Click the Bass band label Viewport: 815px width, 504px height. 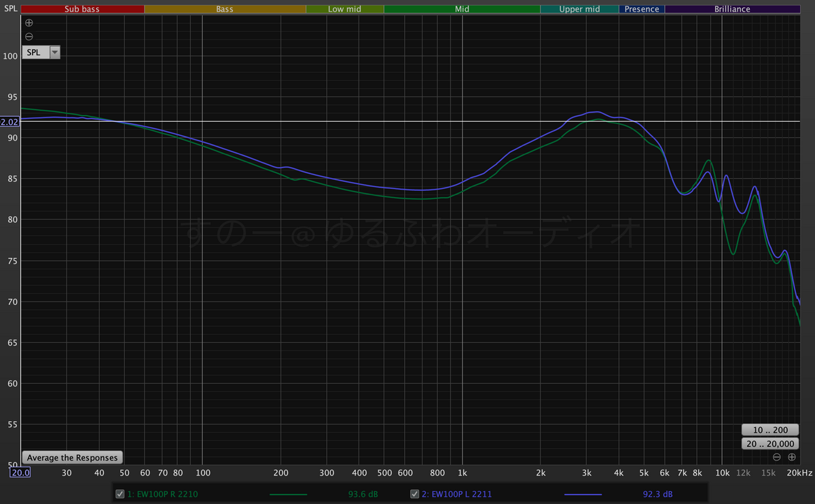pos(225,10)
